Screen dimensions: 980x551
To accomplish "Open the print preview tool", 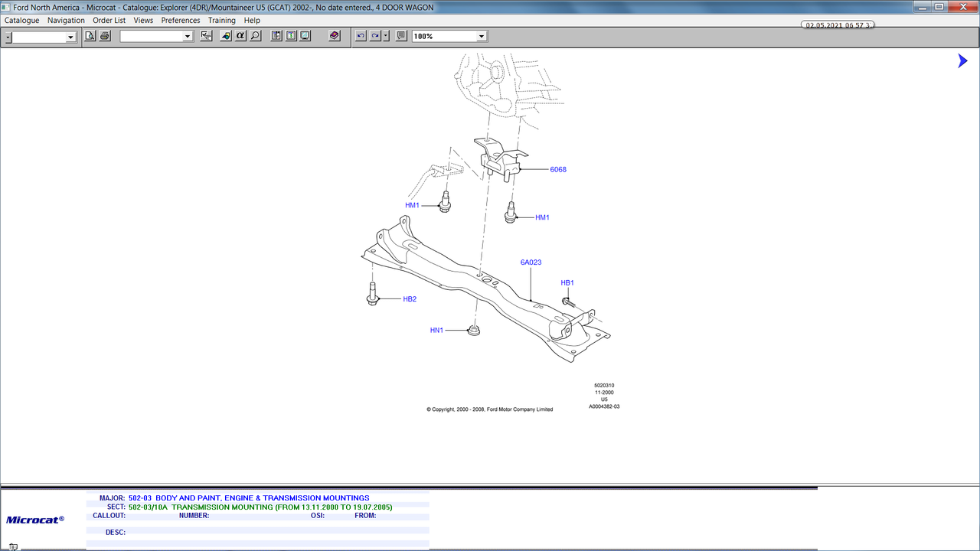I will [90, 36].
